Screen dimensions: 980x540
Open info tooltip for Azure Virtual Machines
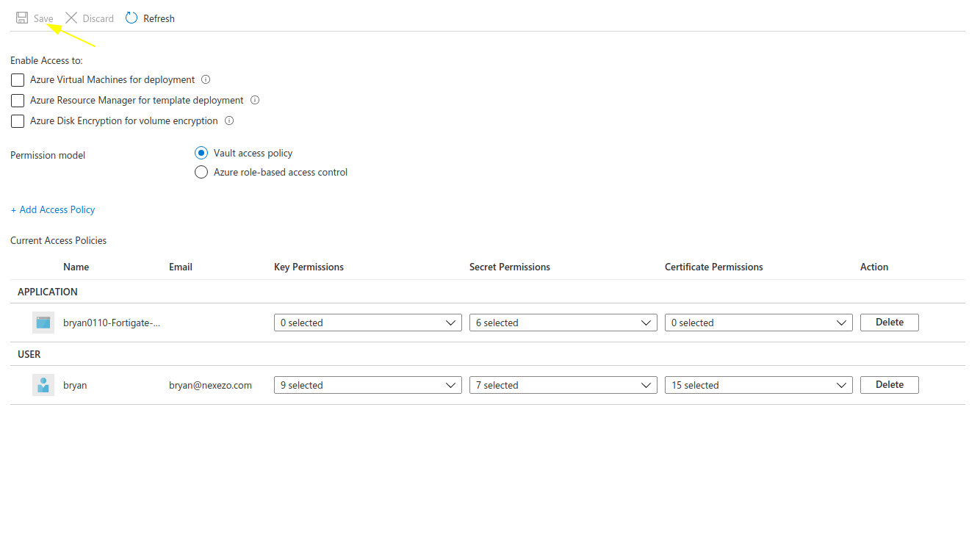[206, 79]
